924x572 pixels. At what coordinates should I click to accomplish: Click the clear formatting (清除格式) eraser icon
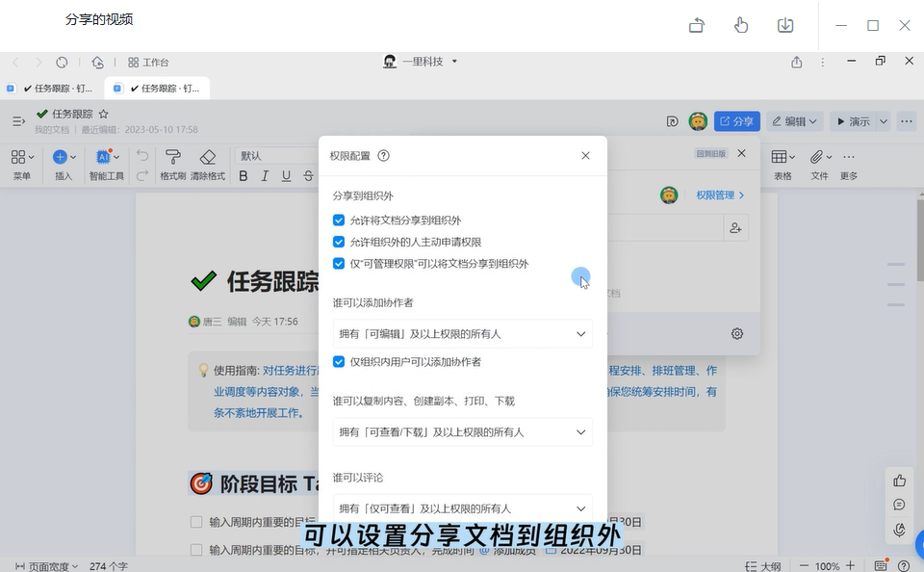pyautogui.click(x=207, y=157)
